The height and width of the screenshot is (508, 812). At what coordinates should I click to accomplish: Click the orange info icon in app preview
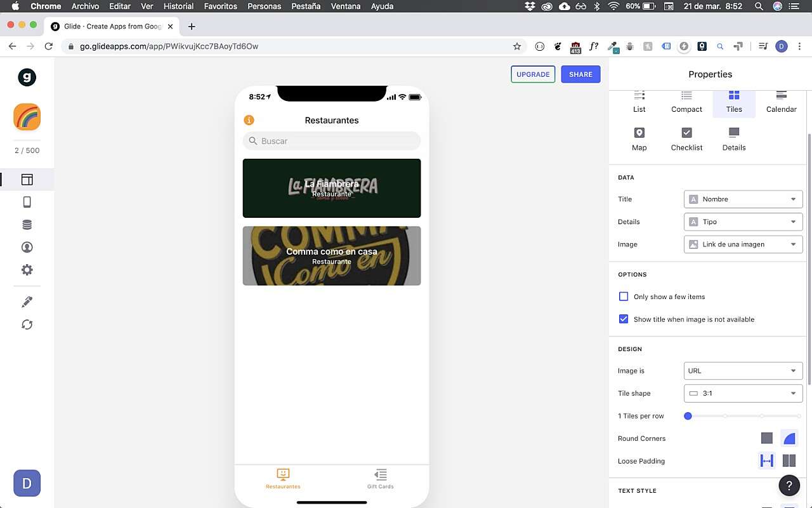point(249,120)
